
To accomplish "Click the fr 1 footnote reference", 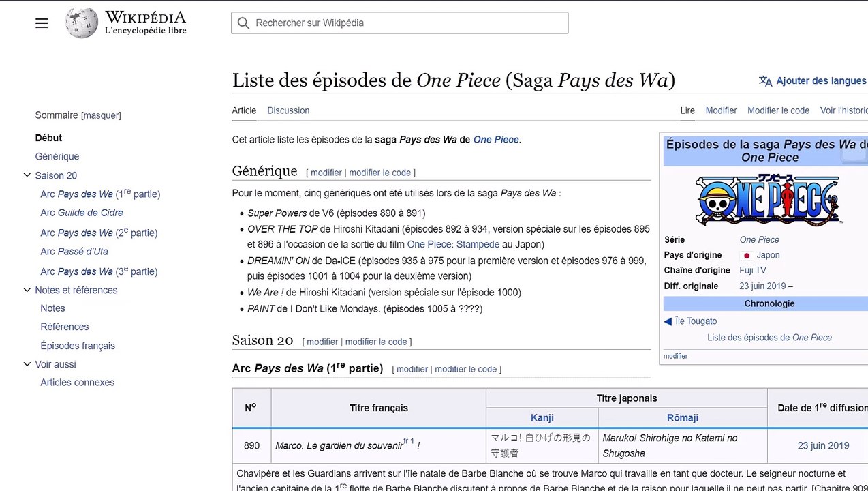I will tap(409, 442).
